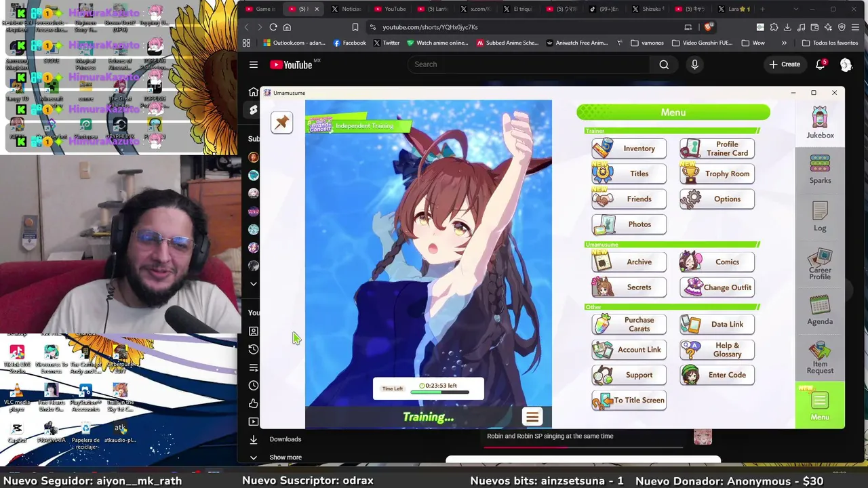Open the YouTube Create button
868x488 pixels.
click(x=785, y=64)
